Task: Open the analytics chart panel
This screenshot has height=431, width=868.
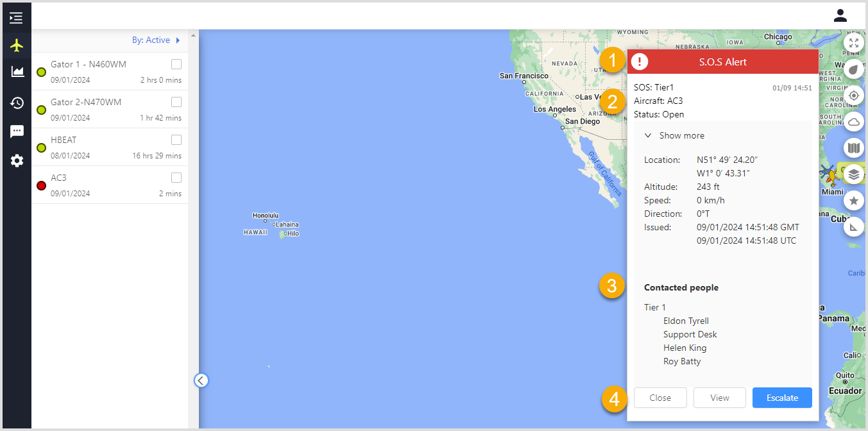Action: tap(17, 71)
